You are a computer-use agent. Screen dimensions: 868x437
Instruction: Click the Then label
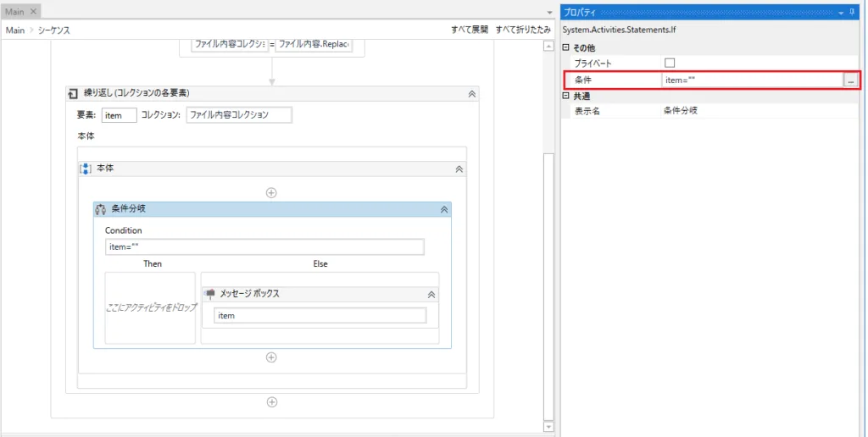click(153, 264)
